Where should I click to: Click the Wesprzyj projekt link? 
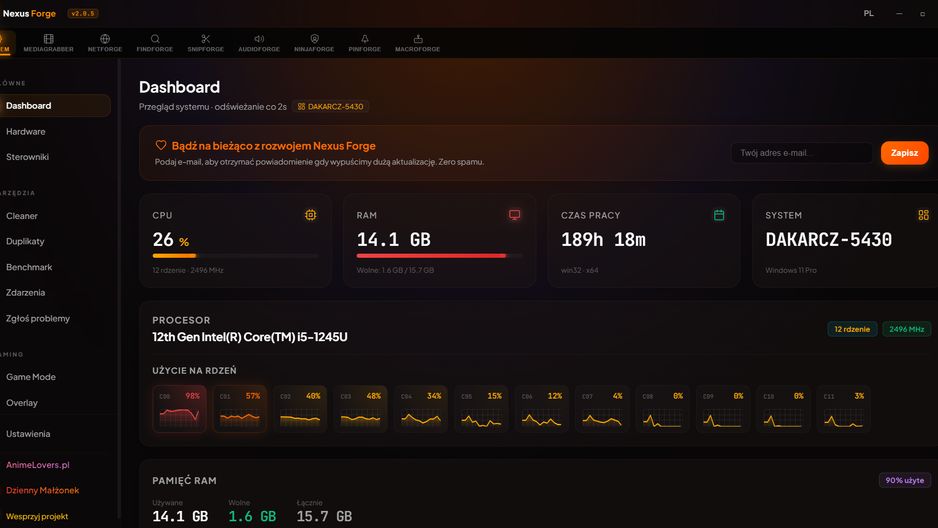tap(37, 516)
